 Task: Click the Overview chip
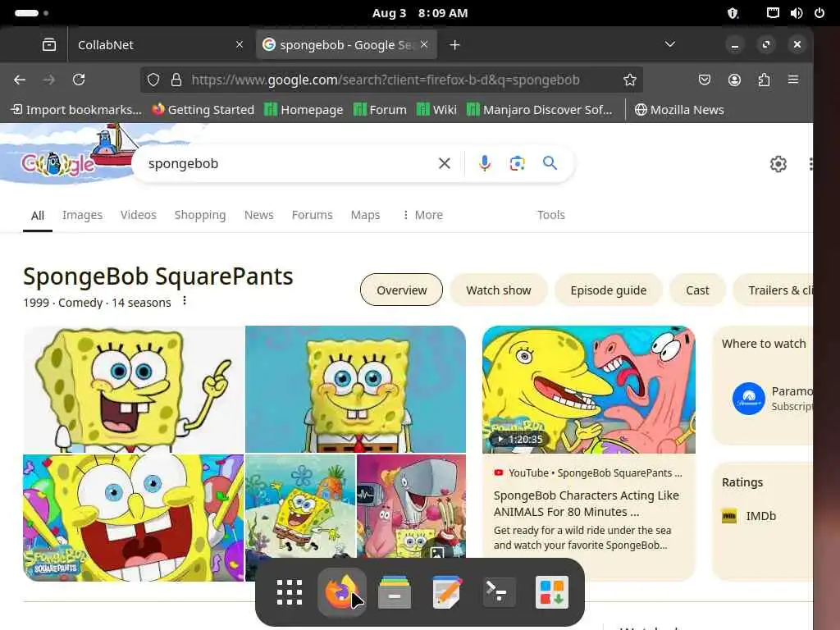click(x=401, y=290)
